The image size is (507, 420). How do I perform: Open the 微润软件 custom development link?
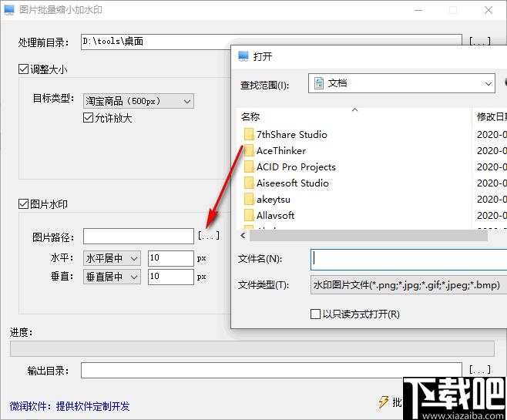tap(69, 406)
